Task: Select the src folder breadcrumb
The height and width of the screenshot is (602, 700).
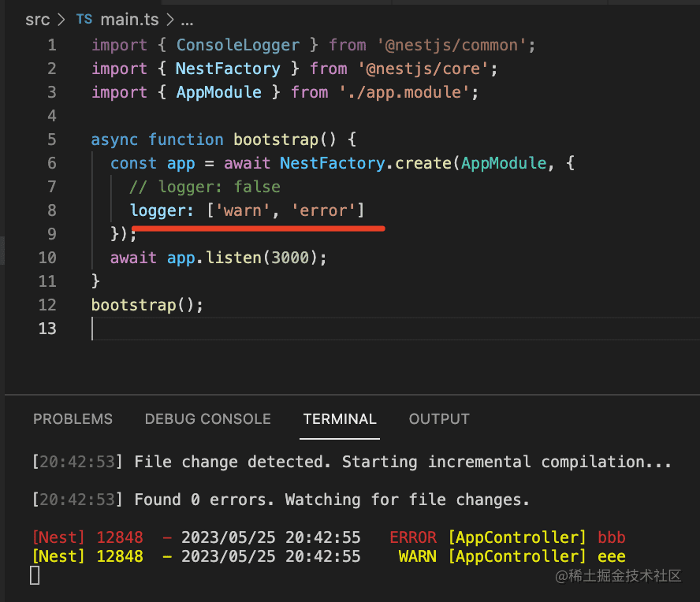Action: [x=37, y=20]
